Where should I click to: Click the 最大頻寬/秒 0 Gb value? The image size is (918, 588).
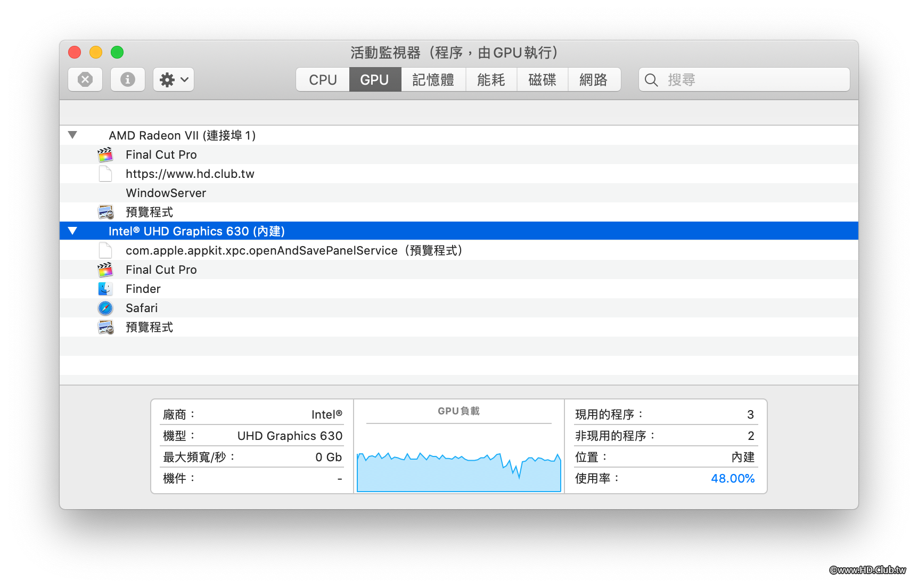(329, 457)
